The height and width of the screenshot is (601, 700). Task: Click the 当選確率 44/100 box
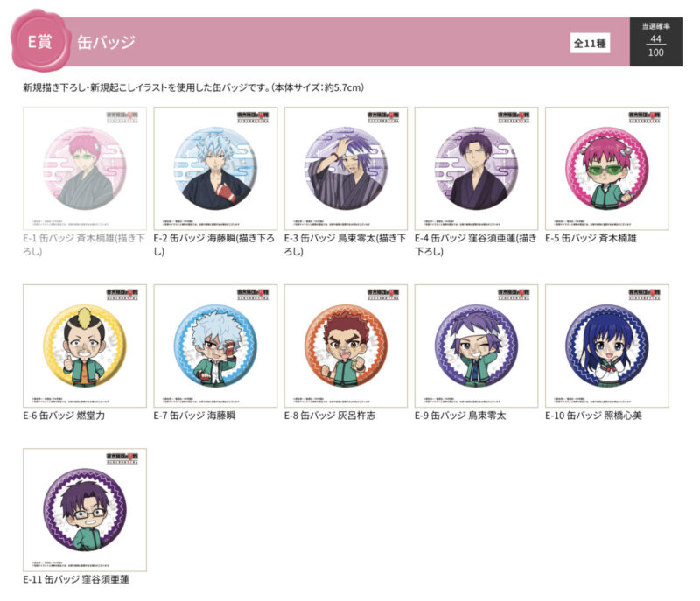(x=655, y=42)
